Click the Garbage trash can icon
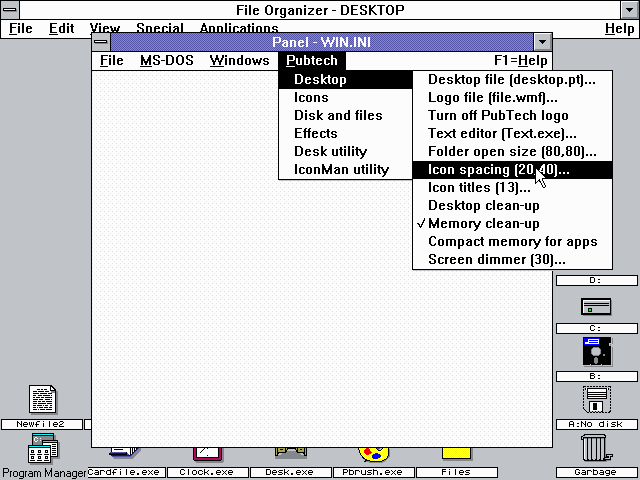The height and width of the screenshot is (480, 640). (x=596, y=448)
